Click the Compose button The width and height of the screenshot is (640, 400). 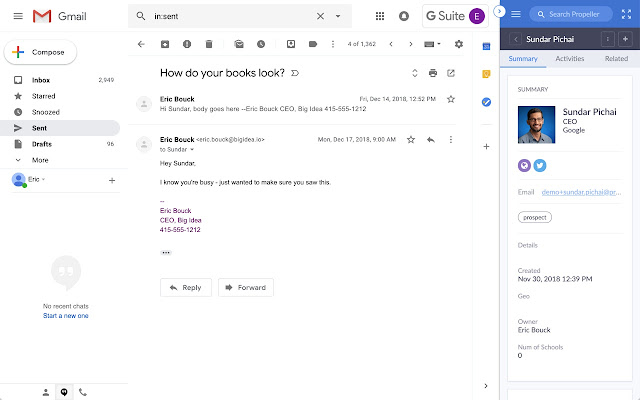40,52
